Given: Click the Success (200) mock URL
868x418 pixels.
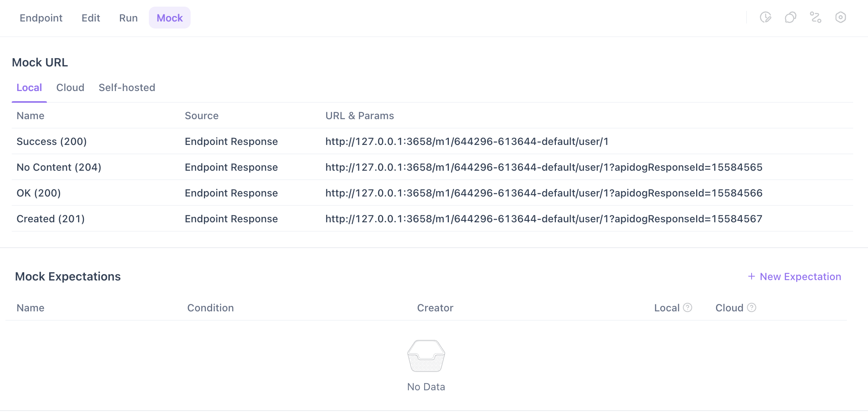Looking at the screenshot, I should click(467, 141).
